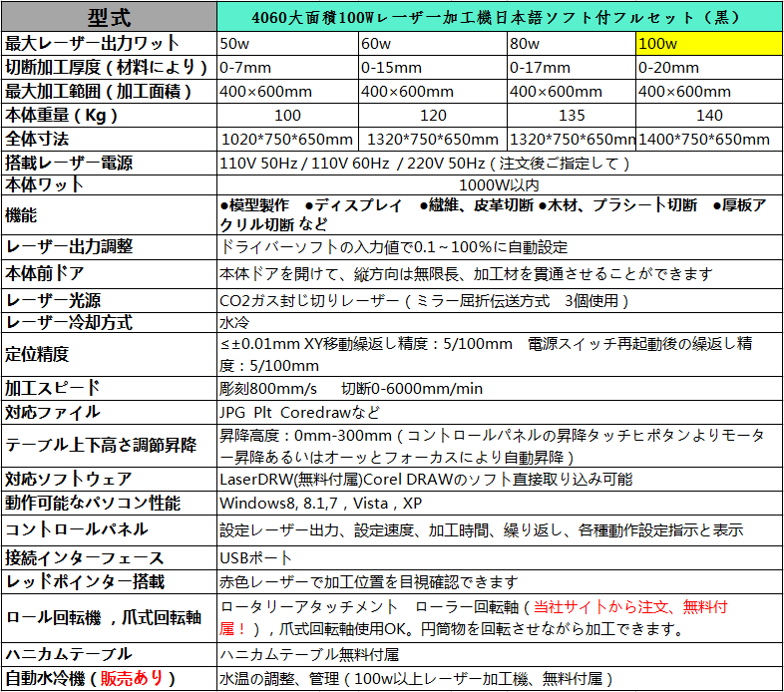
Task: Click the 加工スピード row label
Action: tap(109, 389)
